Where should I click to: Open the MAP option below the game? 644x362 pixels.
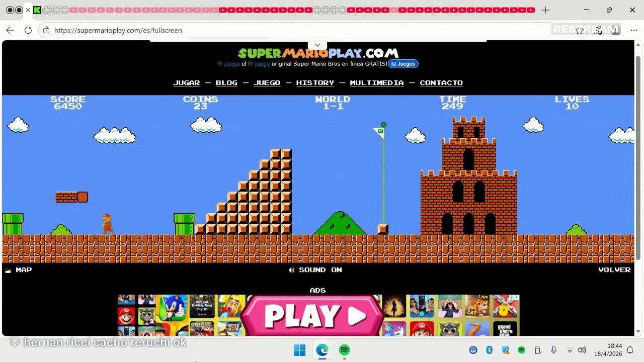19,270
